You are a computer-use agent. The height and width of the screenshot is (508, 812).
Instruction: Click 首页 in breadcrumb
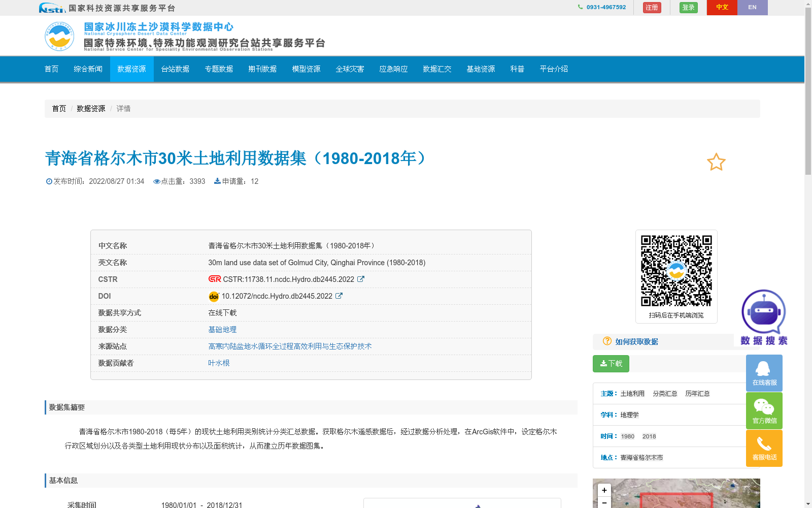coord(59,109)
